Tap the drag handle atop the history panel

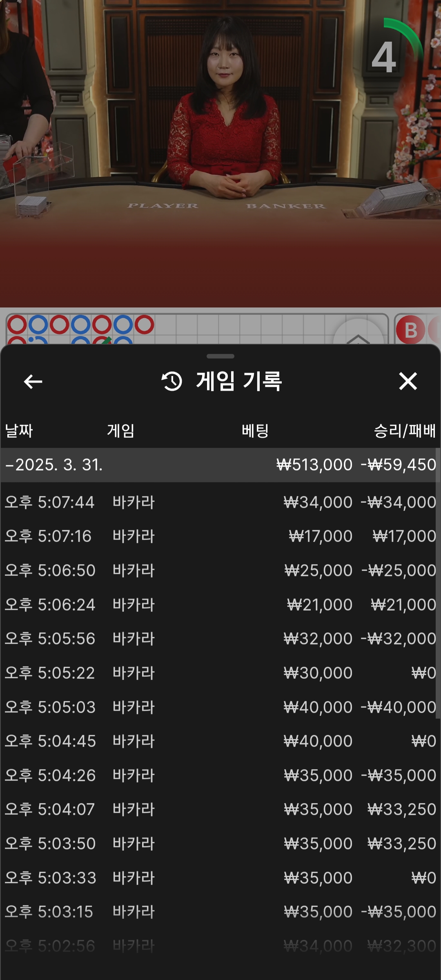tap(220, 356)
